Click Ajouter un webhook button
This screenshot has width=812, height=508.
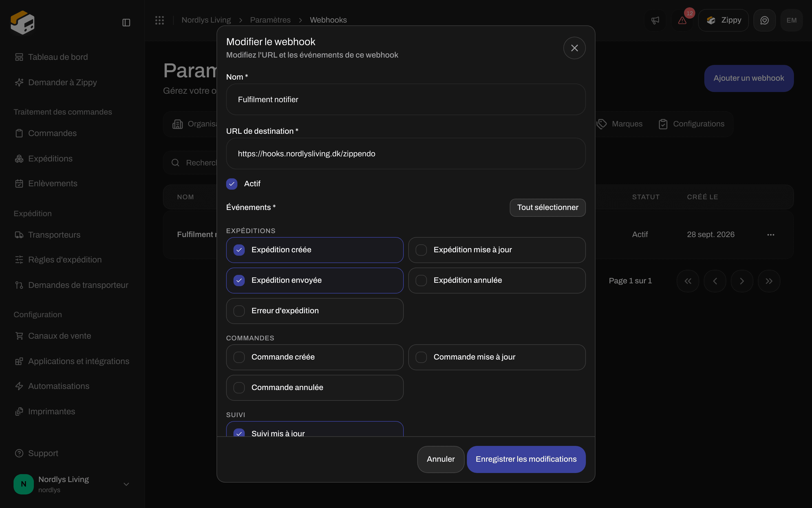(749, 78)
